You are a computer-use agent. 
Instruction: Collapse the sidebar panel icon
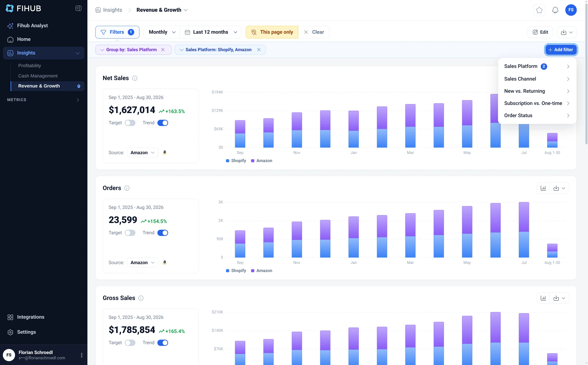tap(78, 8)
